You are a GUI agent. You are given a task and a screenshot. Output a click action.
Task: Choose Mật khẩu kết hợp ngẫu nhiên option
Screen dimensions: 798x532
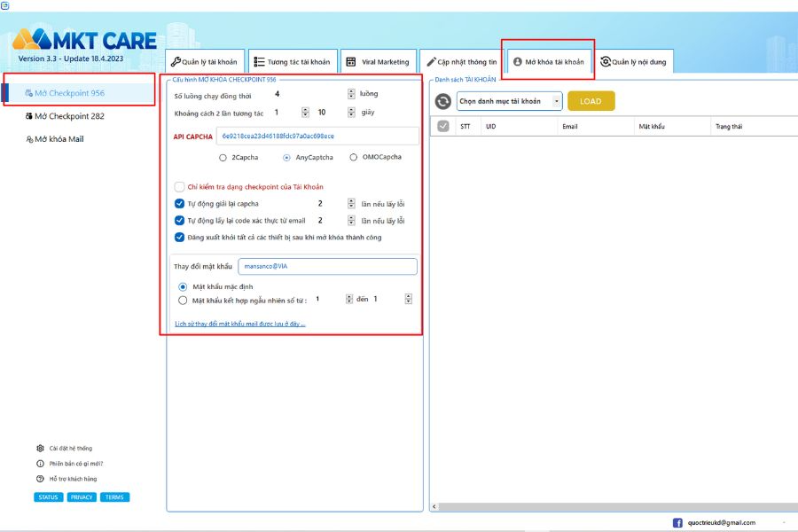point(183,300)
